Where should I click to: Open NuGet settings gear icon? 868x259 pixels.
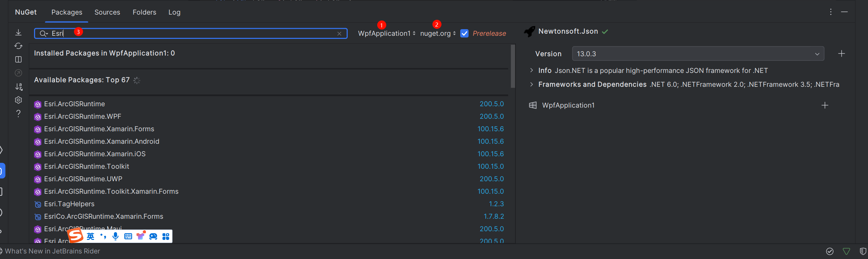click(18, 100)
